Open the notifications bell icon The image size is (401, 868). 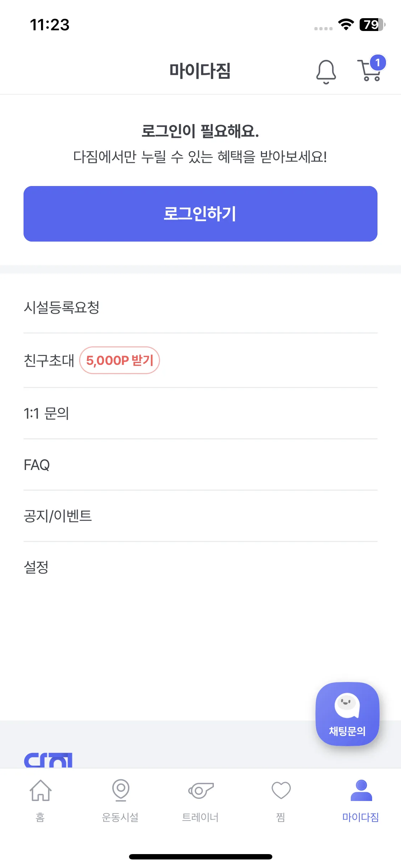coord(326,71)
